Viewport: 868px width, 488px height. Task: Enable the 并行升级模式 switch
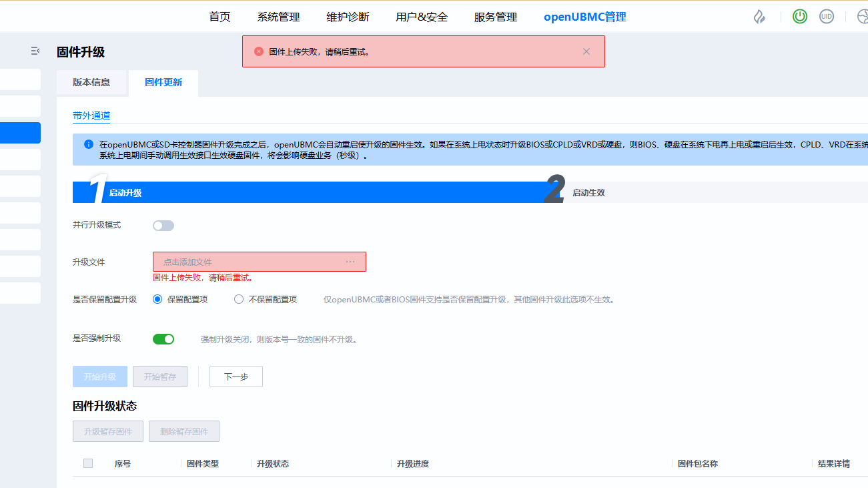click(x=163, y=226)
